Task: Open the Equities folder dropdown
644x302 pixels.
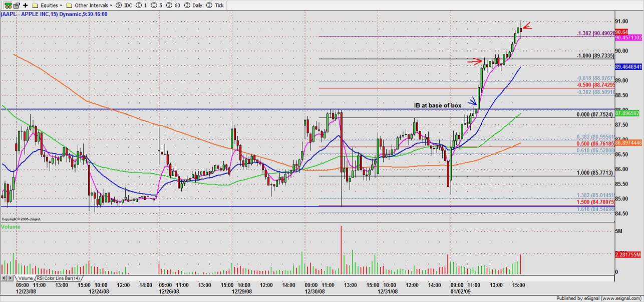Action: [48, 4]
